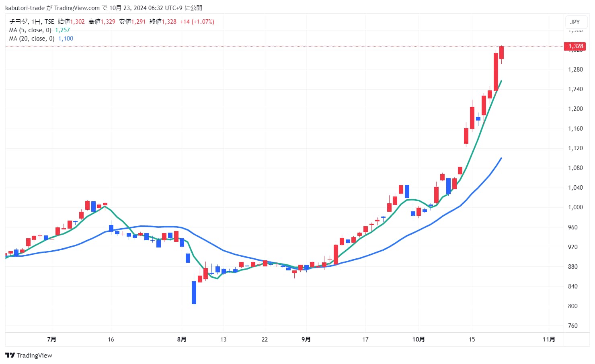Click the 8月 label on time axis
This screenshot has width=595, height=364.
[182, 339]
